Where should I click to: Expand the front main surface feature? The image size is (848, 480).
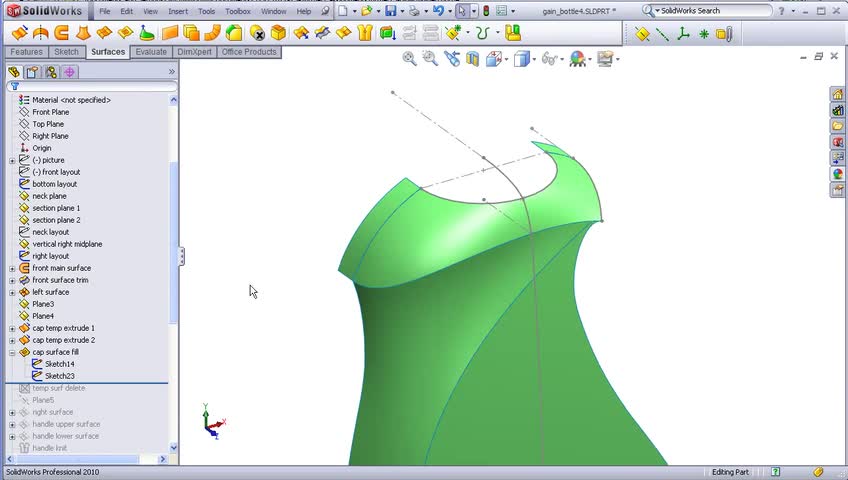12,268
